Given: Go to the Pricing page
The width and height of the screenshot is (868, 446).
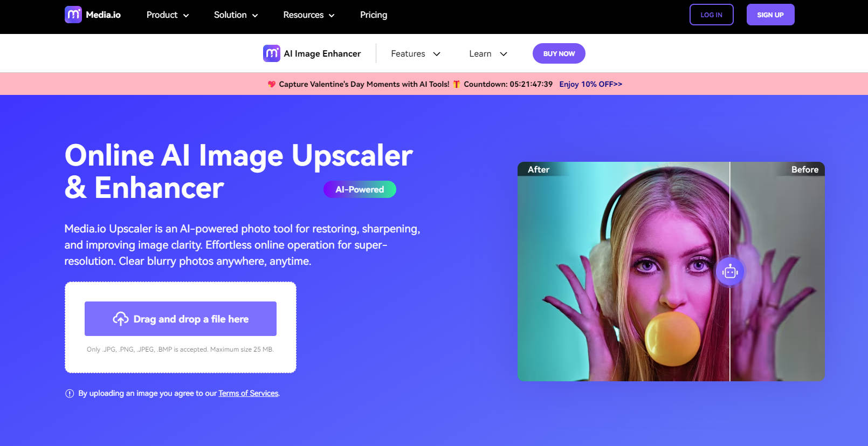Looking at the screenshot, I should pos(374,15).
